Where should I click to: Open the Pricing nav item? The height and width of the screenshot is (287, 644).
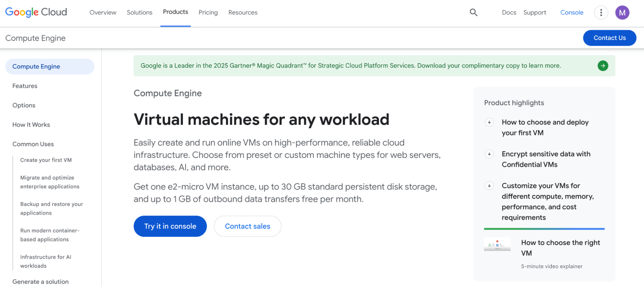(208, 13)
